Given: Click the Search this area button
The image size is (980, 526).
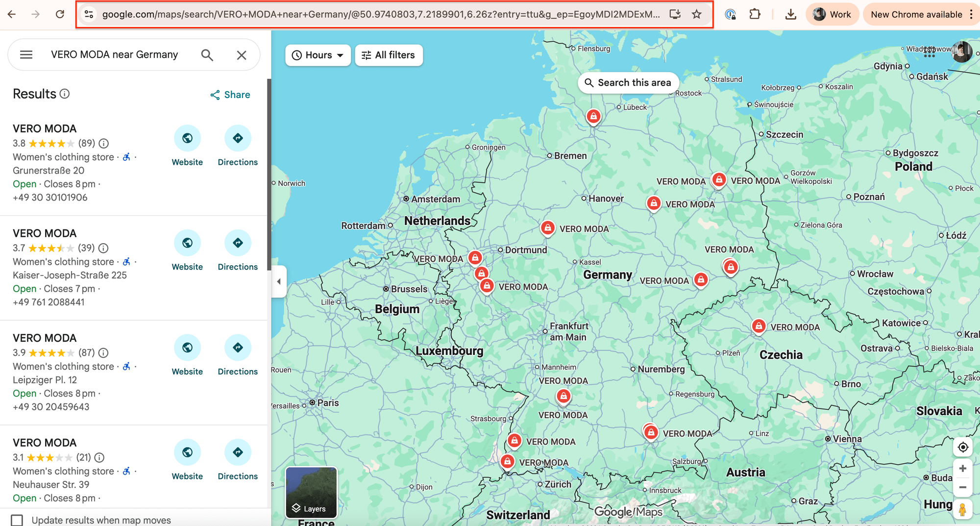Looking at the screenshot, I should pyautogui.click(x=628, y=82).
